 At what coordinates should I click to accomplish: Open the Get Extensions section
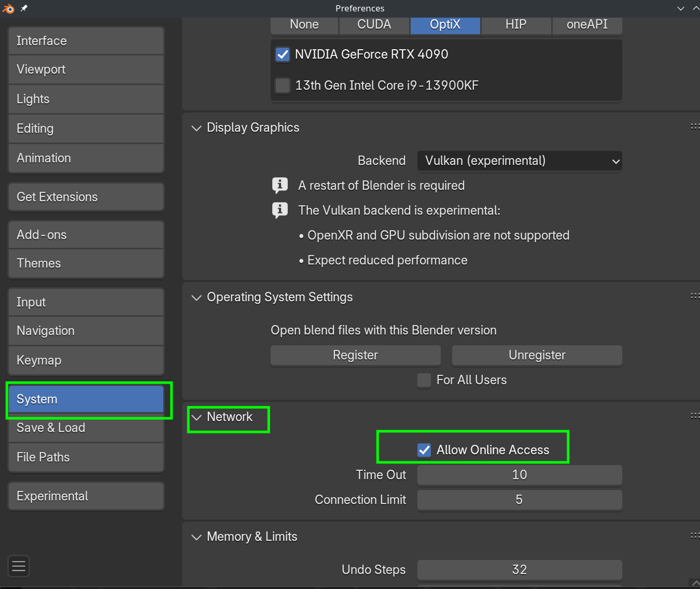86,197
